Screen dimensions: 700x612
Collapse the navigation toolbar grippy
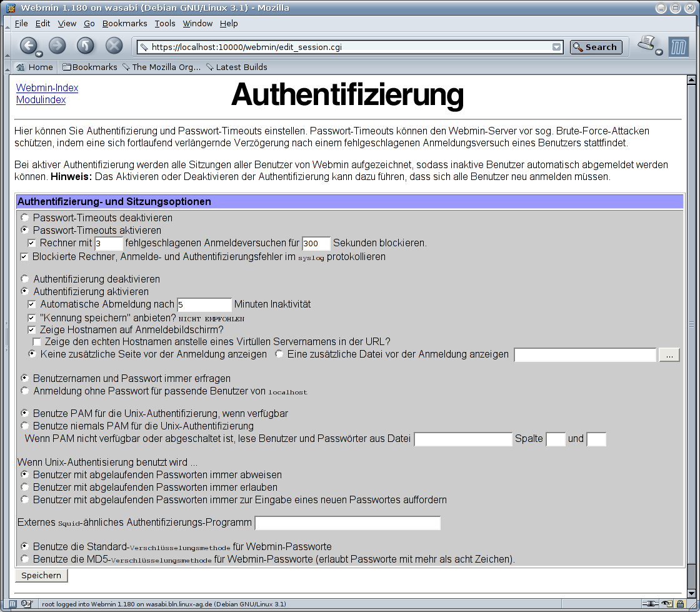click(x=7, y=46)
